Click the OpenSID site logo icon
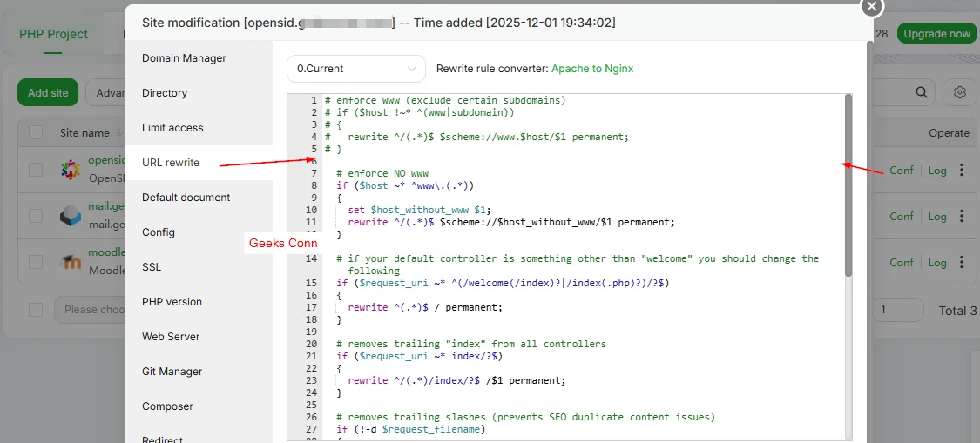Viewport: 980px width, 443px height. point(71,170)
